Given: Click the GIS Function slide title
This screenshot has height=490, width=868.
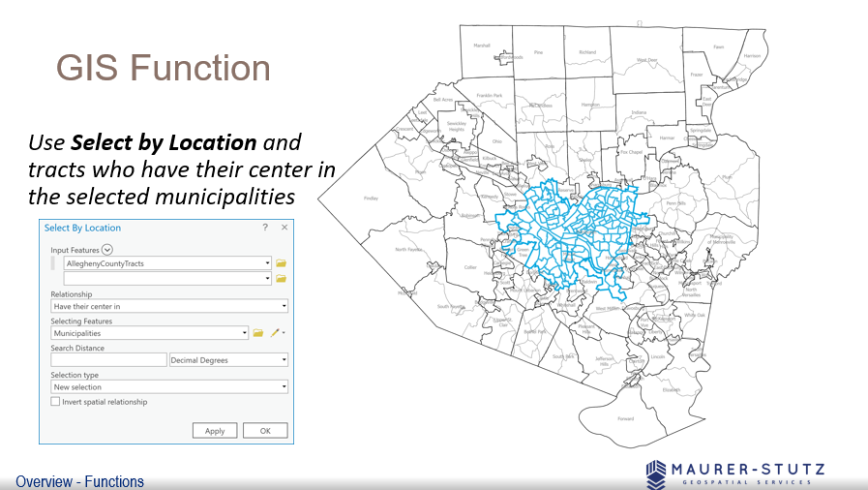Looking at the screenshot, I should [x=164, y=68].
